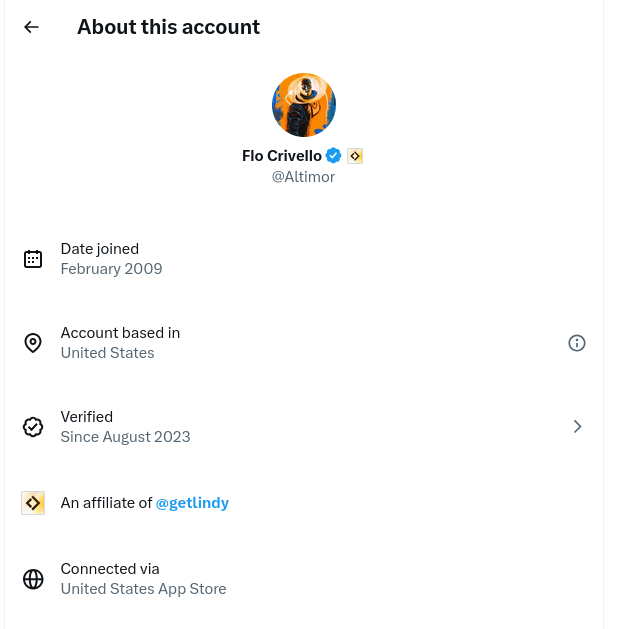Expand Verified details with the chevron

[577, 427]
